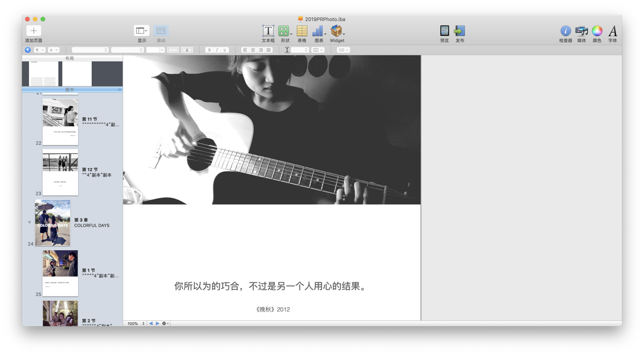644x355 pixels.
Task: Click the 预览 preview icon
Action: [444, 31]
